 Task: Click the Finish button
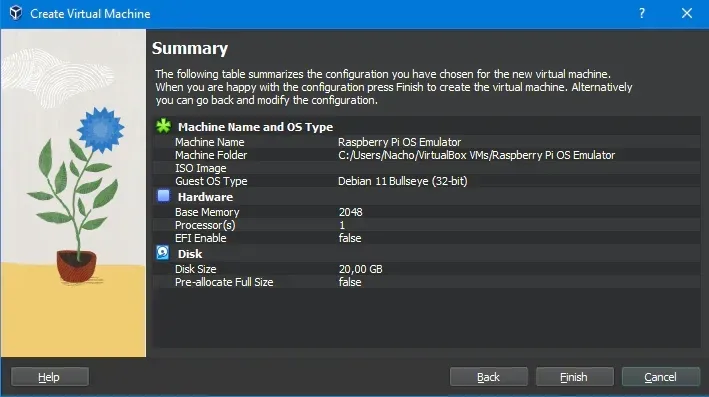pos(574,377)
